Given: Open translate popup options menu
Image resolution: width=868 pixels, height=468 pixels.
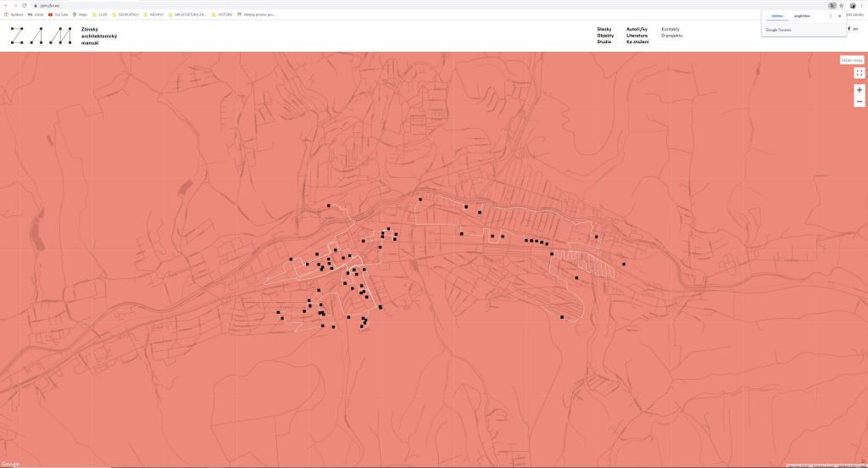Looking at the screenshot, I should pyautogui.click(x=830, y=15).
